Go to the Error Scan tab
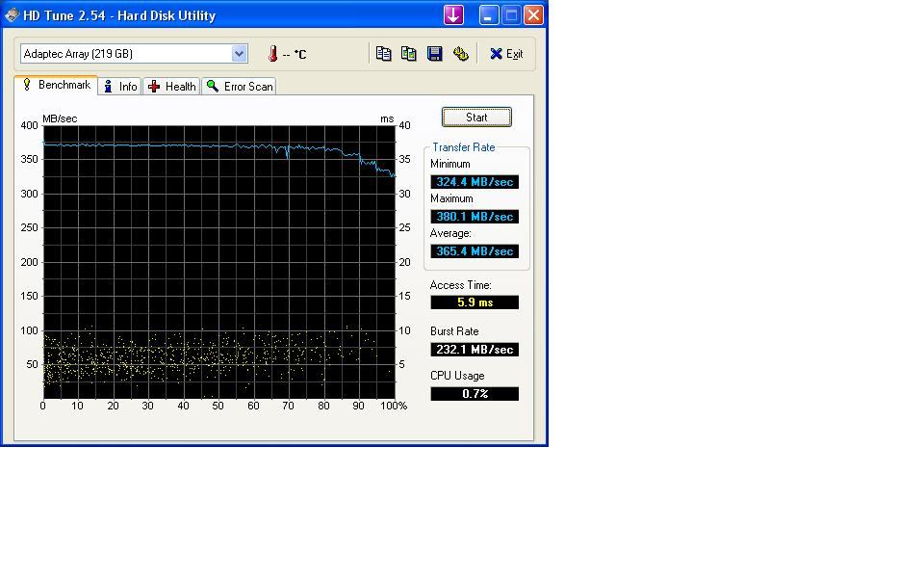This screenshot has height=578, width=924. coord(240,86)
